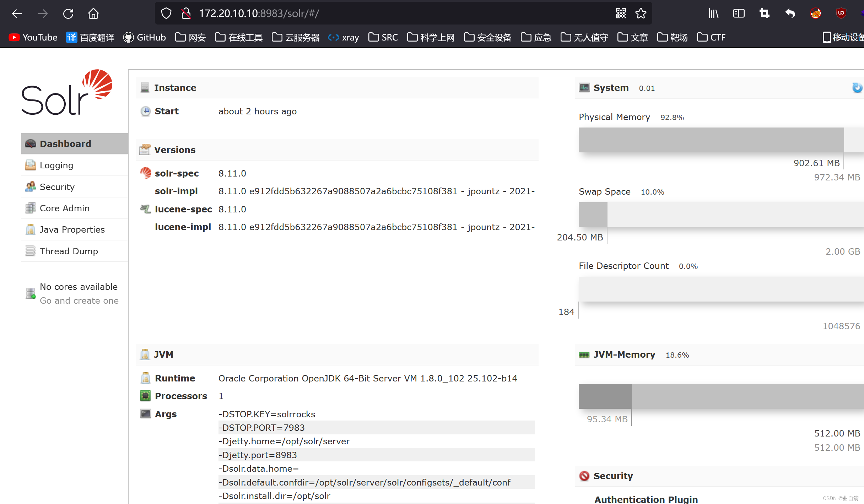Open the QR code generator icon
The height and width of the screenshot is (504, 864).
[x=621, y=13]
